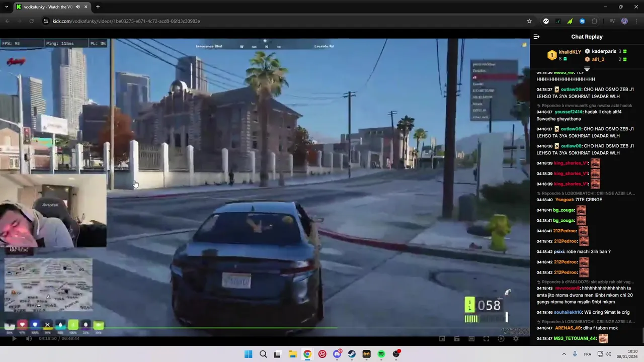Open a new browser tab
The height and width of the screenshot is (362, 644).
coord(98,7)
